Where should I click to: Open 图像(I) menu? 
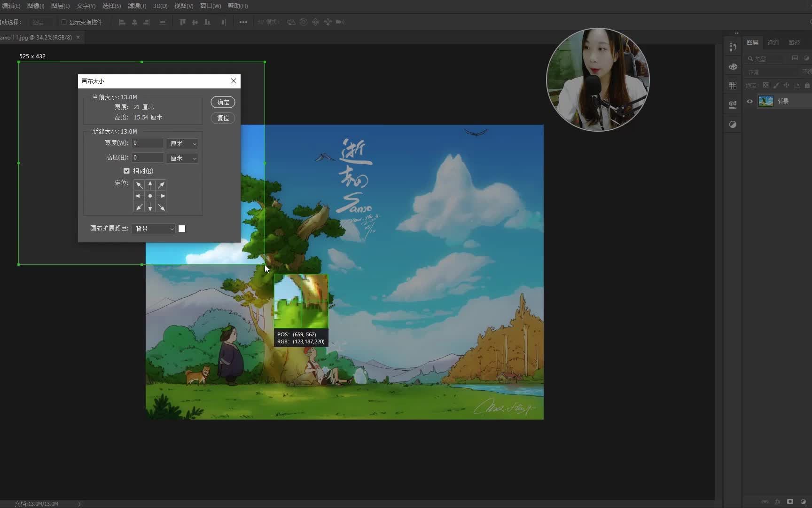[x=36, y=6]
